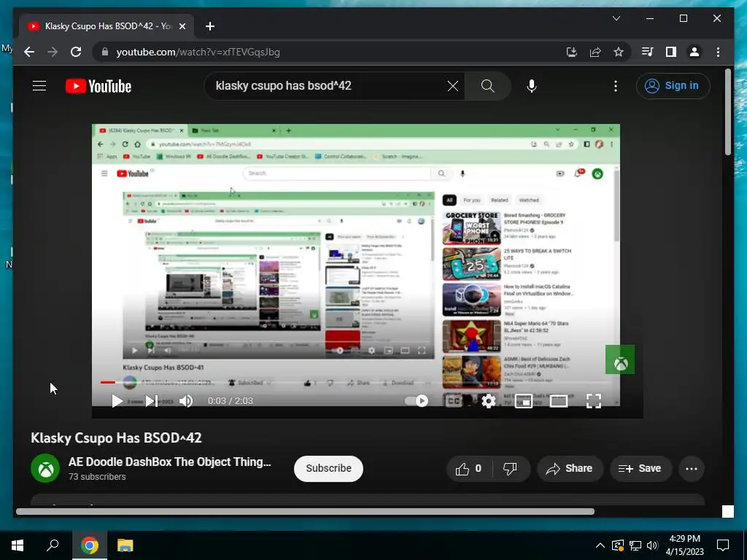Save the video to a playlist
The height and width of the screenshot is (560, 747).
640,469
